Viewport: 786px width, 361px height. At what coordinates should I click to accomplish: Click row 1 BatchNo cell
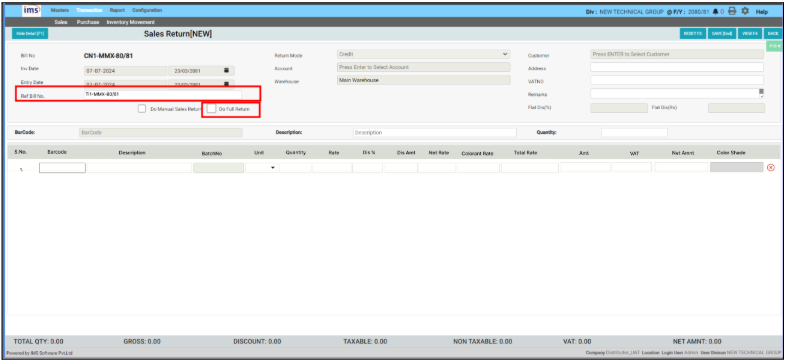[x=219, y=168]
